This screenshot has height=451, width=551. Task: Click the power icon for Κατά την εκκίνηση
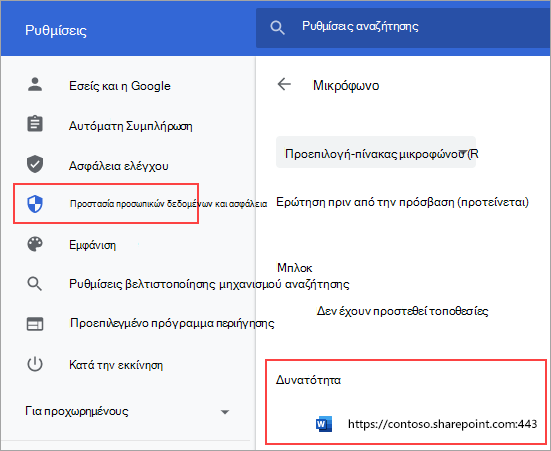tap(35, 364)
